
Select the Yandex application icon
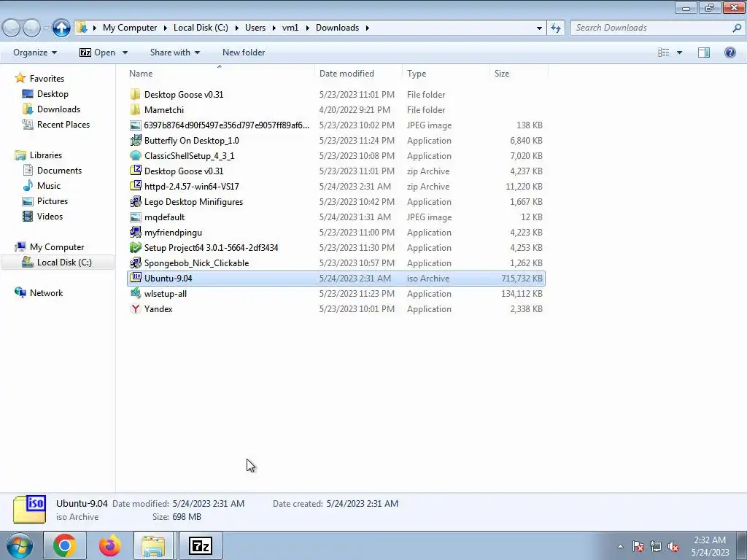tap(135, 308)
